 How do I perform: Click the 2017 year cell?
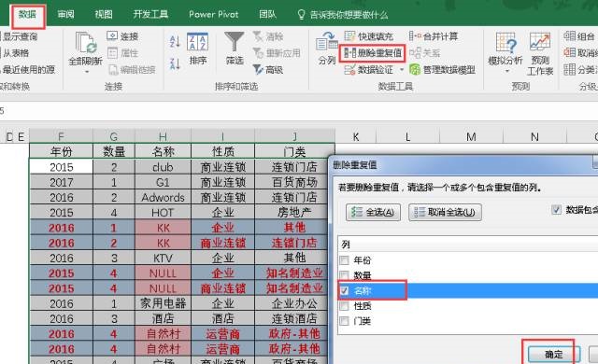click(61, 182)
